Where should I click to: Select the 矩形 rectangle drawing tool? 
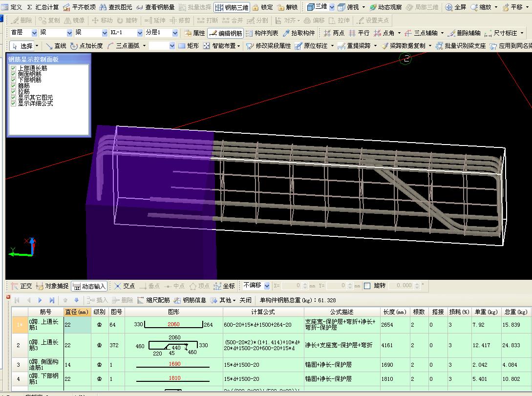point(189,45)
